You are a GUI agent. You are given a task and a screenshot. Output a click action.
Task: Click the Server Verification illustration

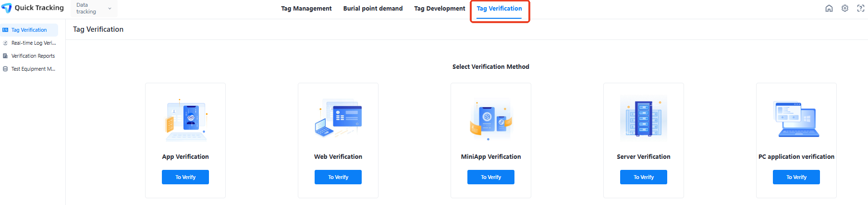tap(643, 119)
